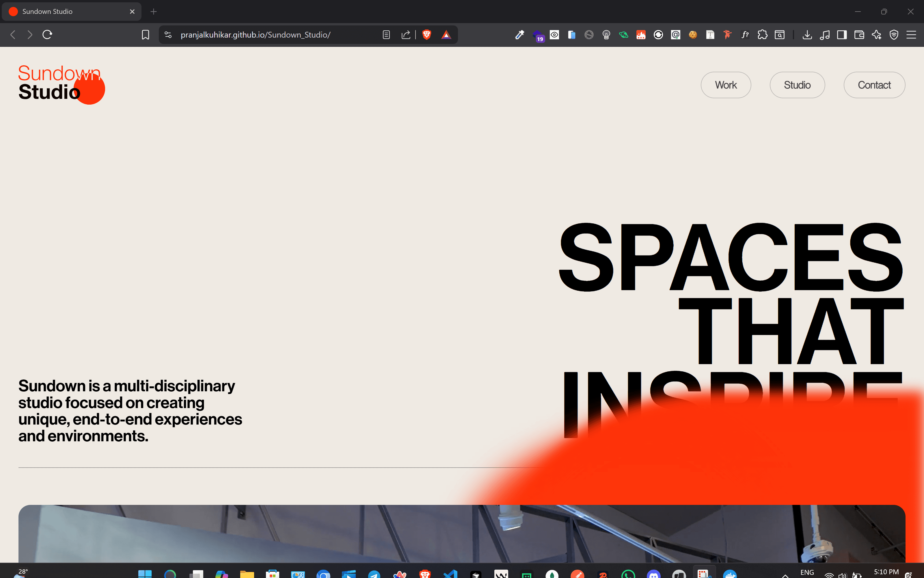Open the clock showing 5:10 PM
This screenshot has width=924, height=578.
point(886,572)
